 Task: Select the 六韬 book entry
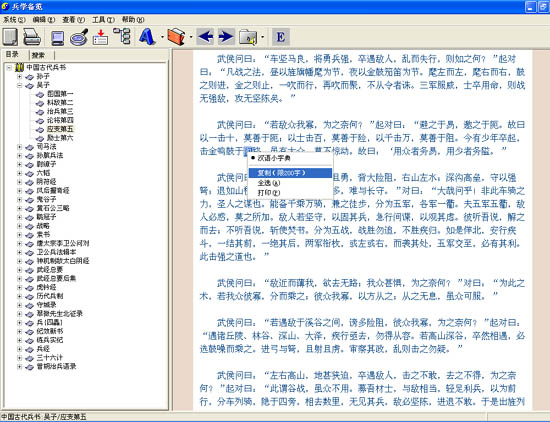pos(43,173)
